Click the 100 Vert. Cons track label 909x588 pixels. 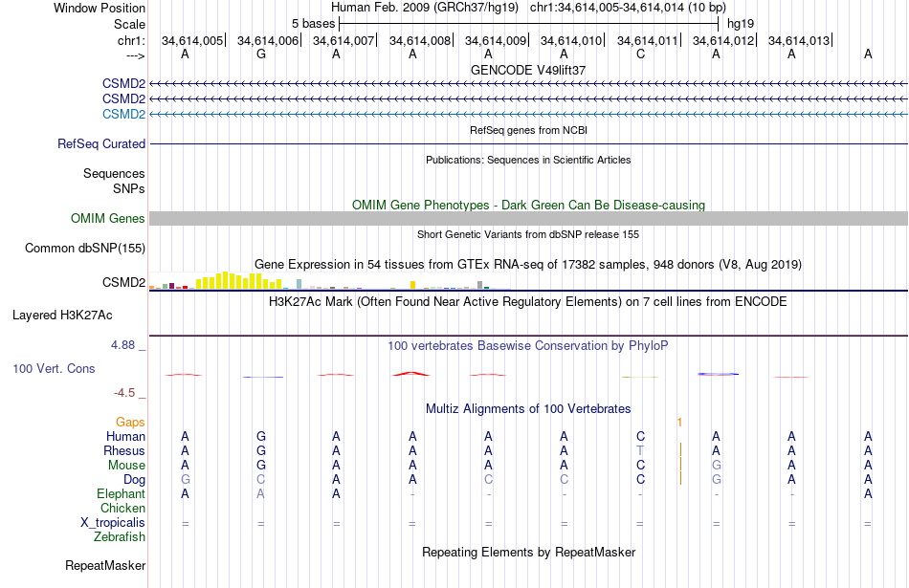54,368
